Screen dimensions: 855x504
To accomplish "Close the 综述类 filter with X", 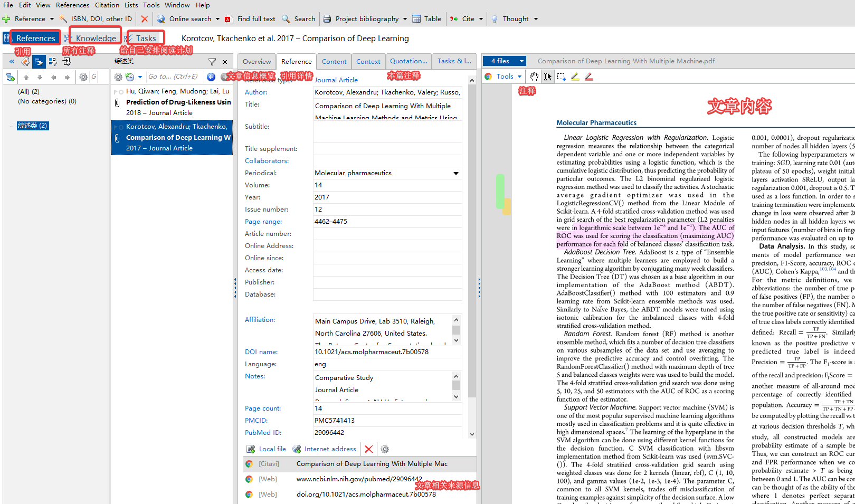I will 225,62.
